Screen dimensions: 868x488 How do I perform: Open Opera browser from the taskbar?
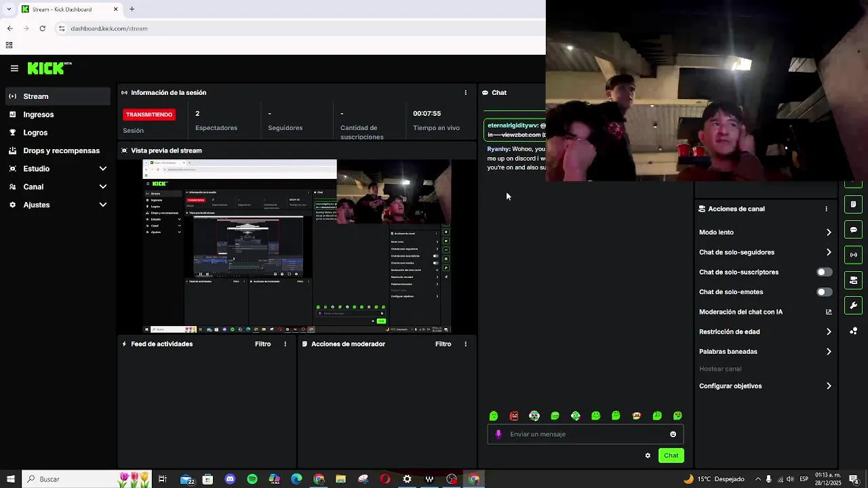(385, 479)
